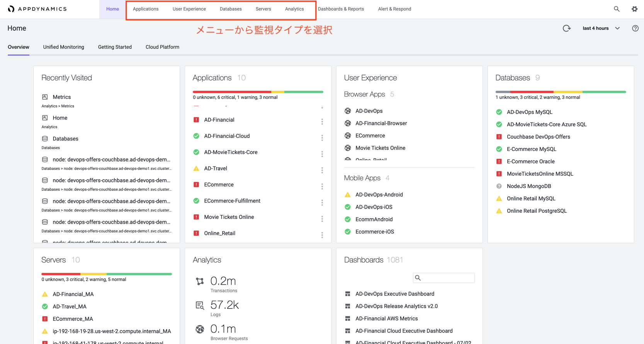This screenshot has width=644, height=344.
Task: Select the Overview tab
Action: coord(19,47)
